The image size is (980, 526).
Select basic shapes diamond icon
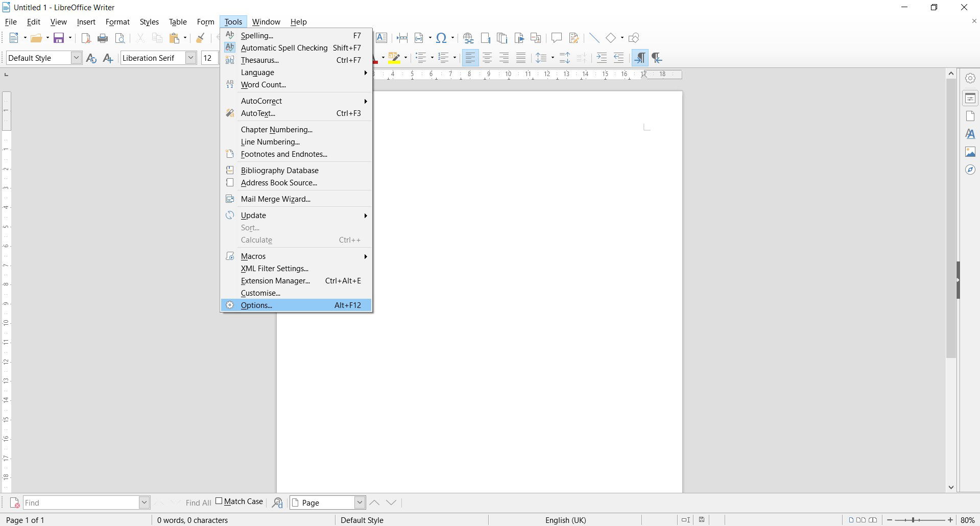pyautogui.click(x=611, y=38)
